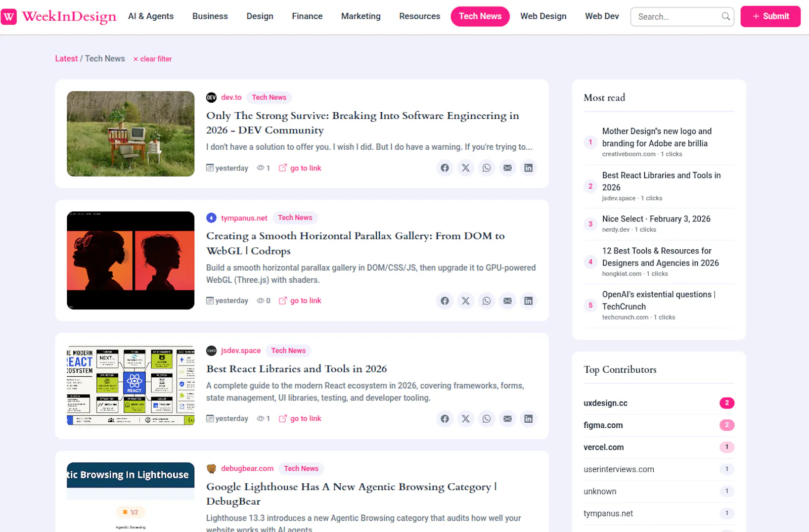The image size is (809, 532).
Task: Share Codrops parallax article on Facebook
Action: point(444,301)
